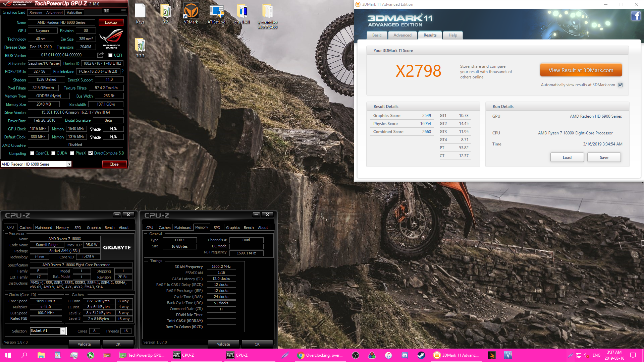
Task: Open the cru-1.4.1 folder
Action: [242, 14]
